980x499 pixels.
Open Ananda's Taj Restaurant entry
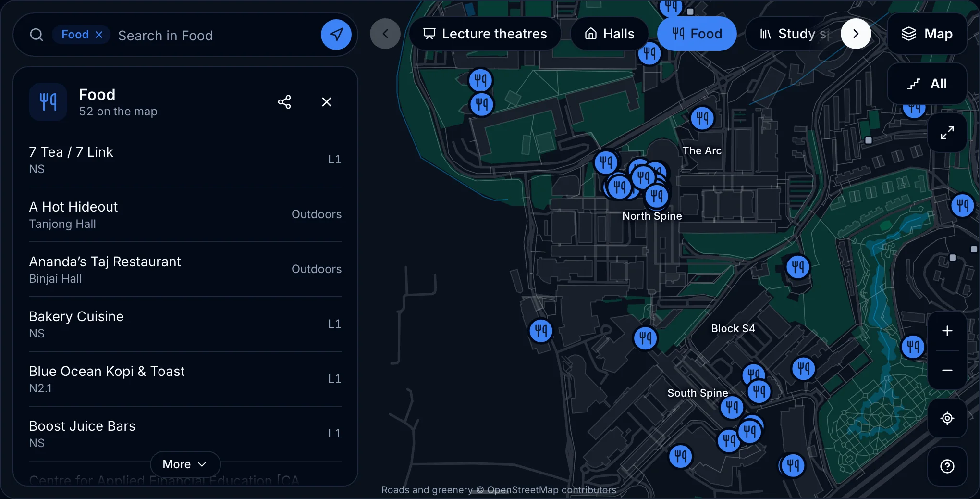click(x=185, y=269)
